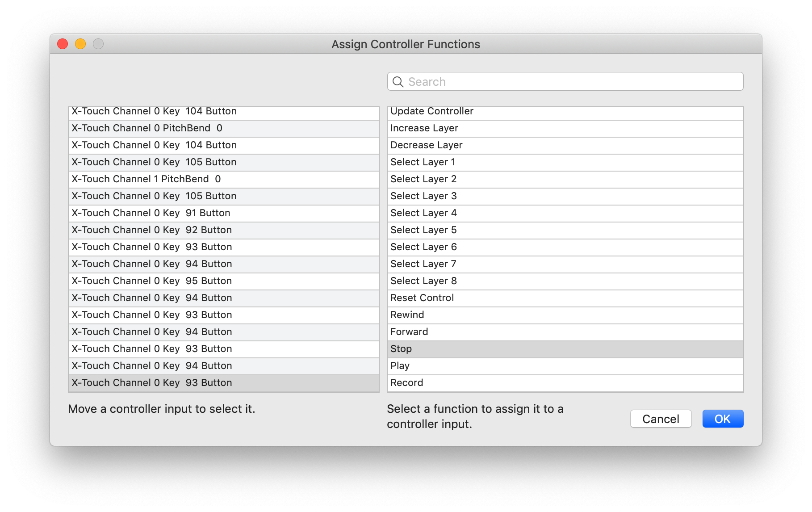Click Select Layer 7 in the list

click(565, 264)
